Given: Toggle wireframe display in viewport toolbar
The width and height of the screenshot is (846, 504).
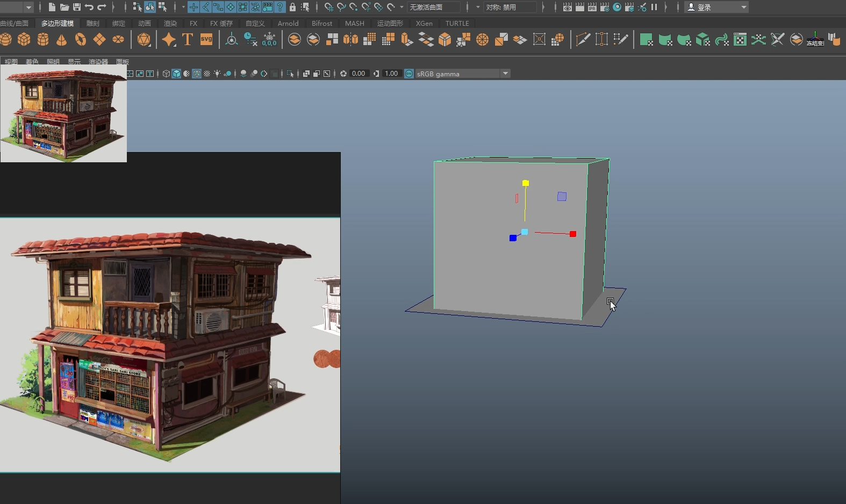Looking at the screenshot, I should tap(167, 74).
